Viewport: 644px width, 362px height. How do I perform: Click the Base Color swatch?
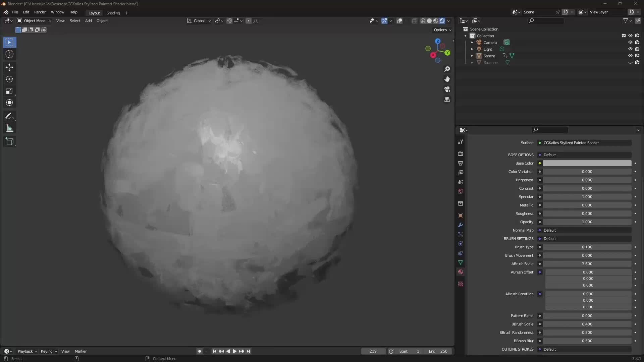pos(587,163)
